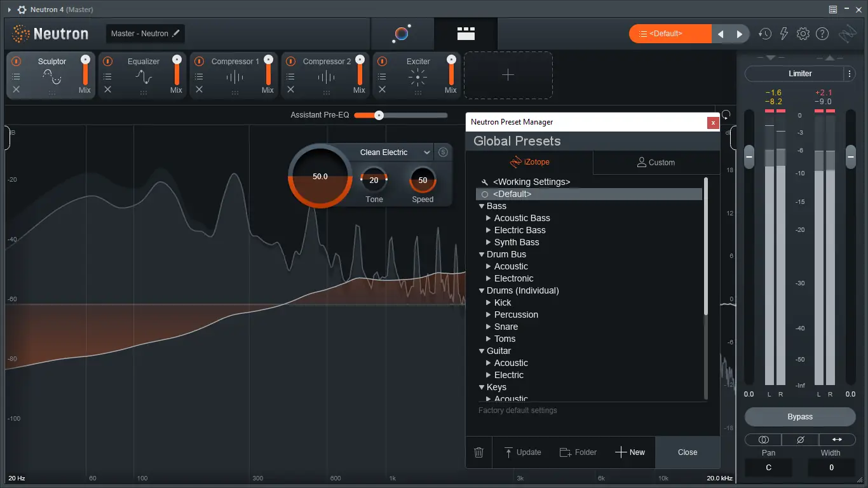Open the Equalizer module preset list icon
The image size is (868, 488).
[107, 76]
